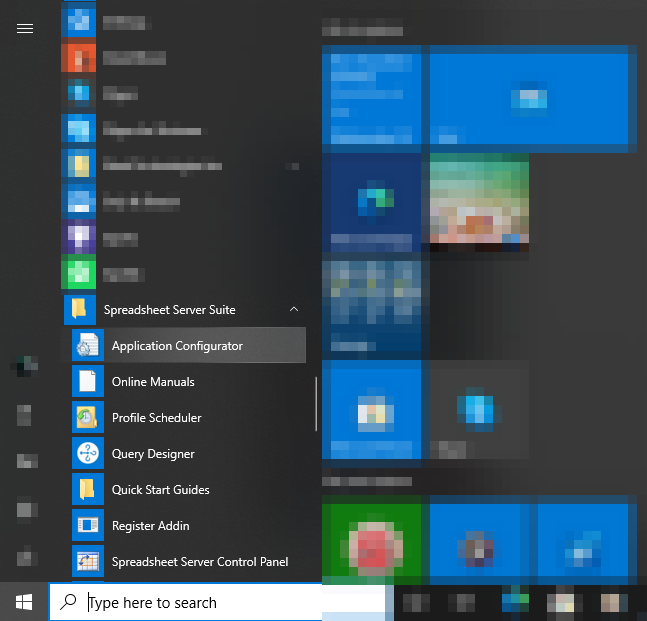The height and width of the screenshot is (621, 647).
Task: Expand the Start menu hamburger navigation
Action: click(x=25, y=29)
